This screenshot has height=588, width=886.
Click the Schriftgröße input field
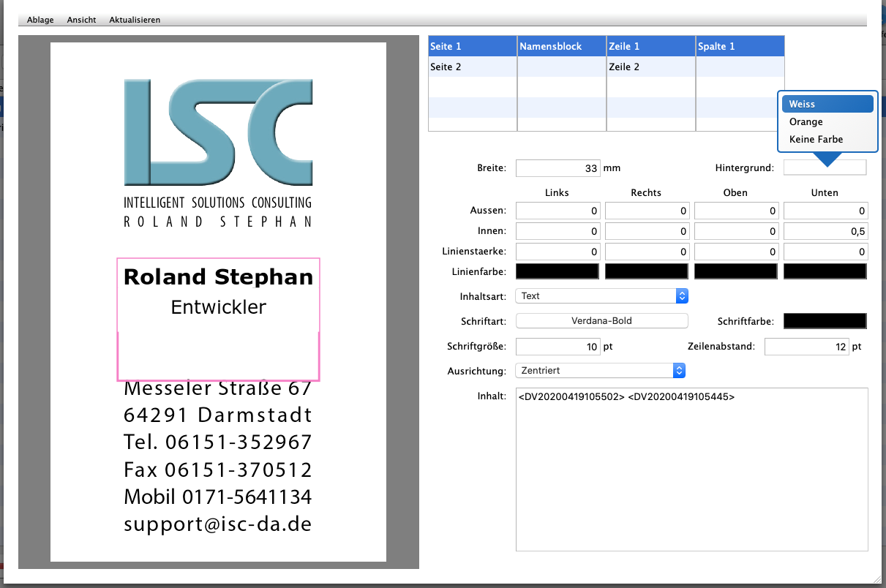tap(557, 346)
